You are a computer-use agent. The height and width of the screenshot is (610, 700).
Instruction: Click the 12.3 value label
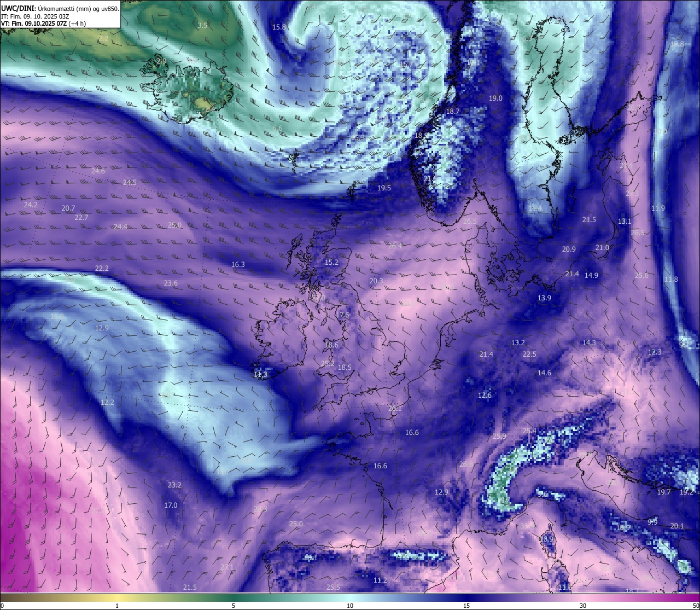coord(655,352)
